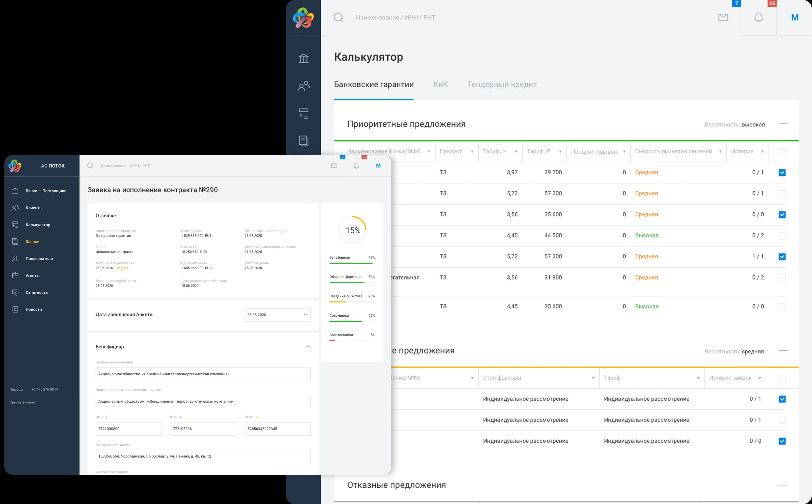Open the Тариф, ₽ column dropdown
This screenshot has height=504, width=812.
pos(560,152)
